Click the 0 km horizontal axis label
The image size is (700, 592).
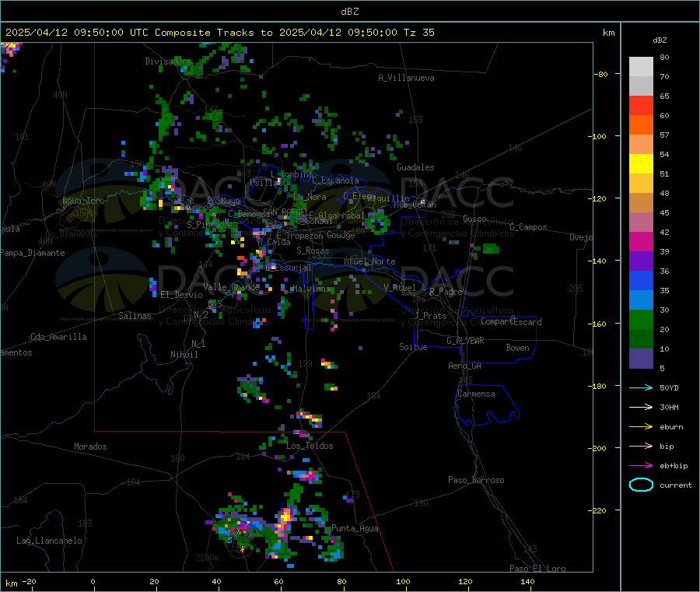(x=93, y=582)
